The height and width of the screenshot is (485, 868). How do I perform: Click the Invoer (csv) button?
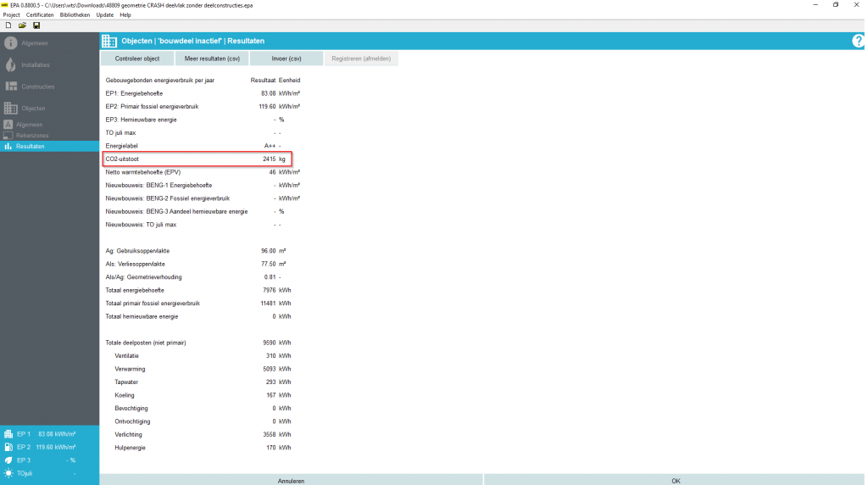coord(287,59)
